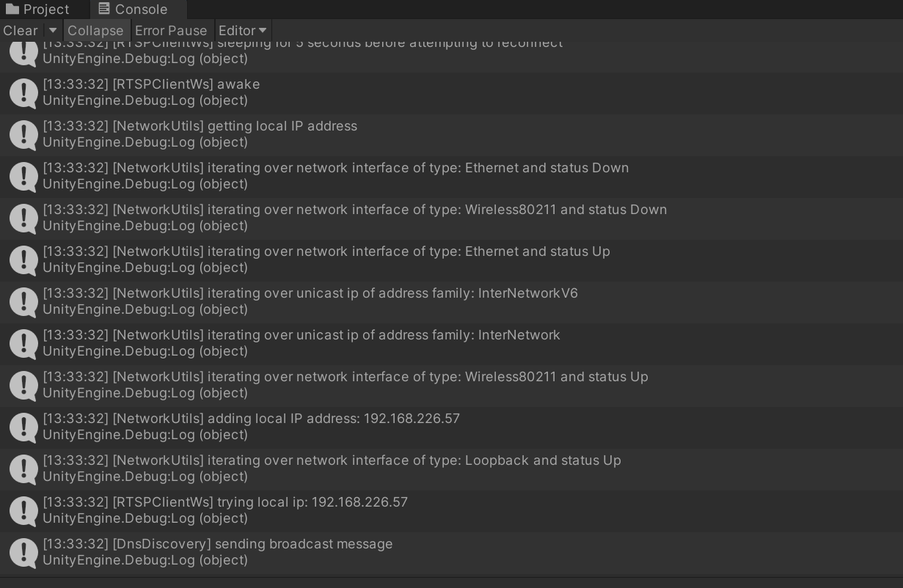The image size is (903, 588).
Task: Click the icon beside the Ethernet status Down entry
Action: (23, 176)
